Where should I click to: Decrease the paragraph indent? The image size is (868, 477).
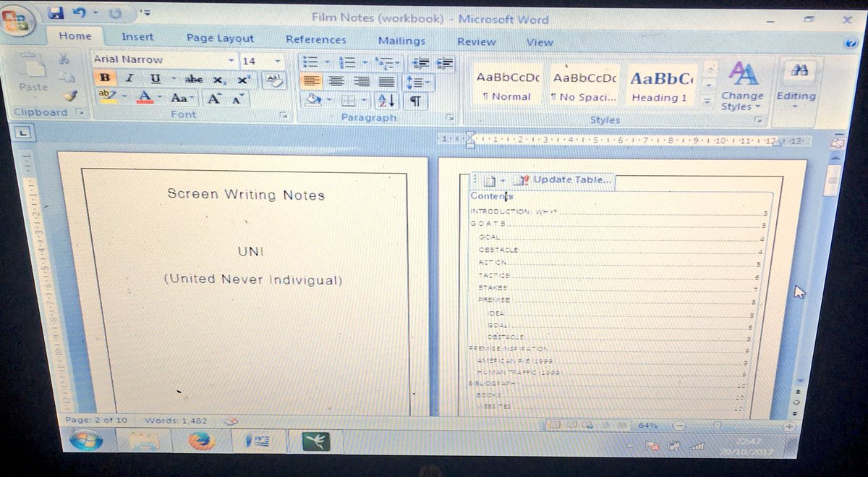coord(420,62)
